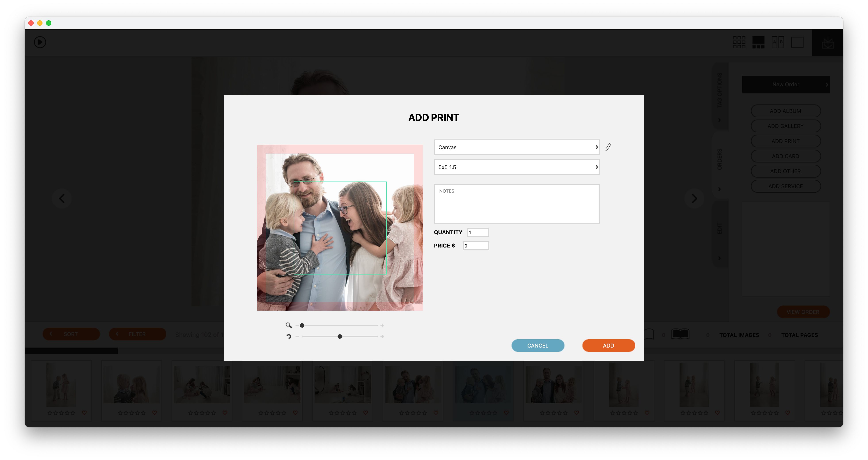
Task: Click the rotate icon below the preview
Action: pos(288,336)
